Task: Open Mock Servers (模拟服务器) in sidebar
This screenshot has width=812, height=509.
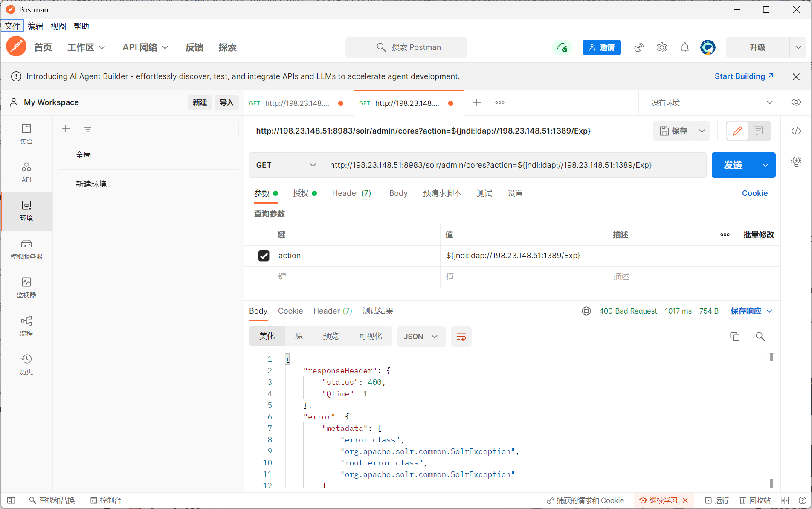Action: point(26,249)
